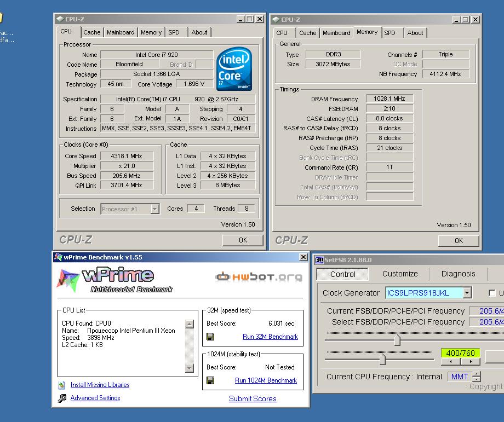Open the SPD tab in right CPU-Z window
The image size is (504, 422).
[390, 33]
